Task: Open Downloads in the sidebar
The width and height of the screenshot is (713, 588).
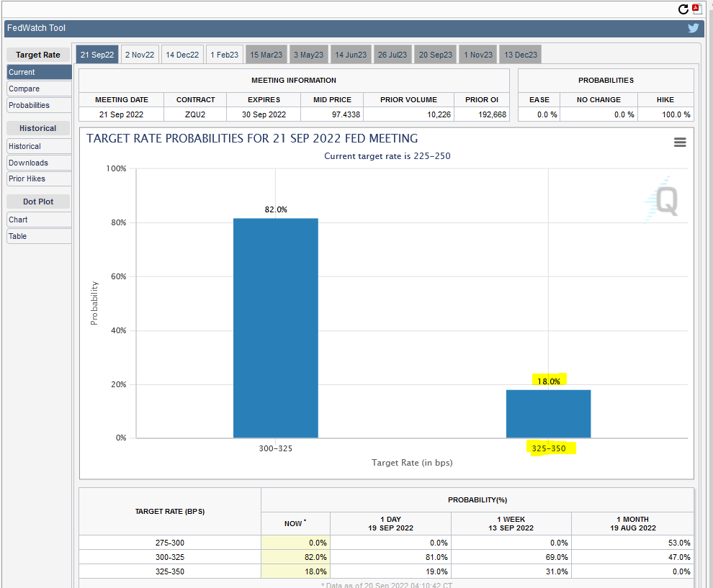Action: coord(39,163)
